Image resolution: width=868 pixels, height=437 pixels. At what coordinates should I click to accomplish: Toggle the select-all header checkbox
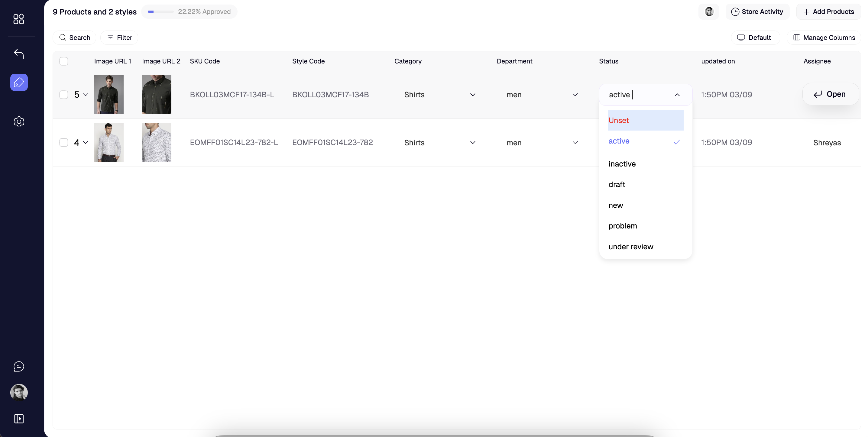pyautogui.click(x=64, y=61)
